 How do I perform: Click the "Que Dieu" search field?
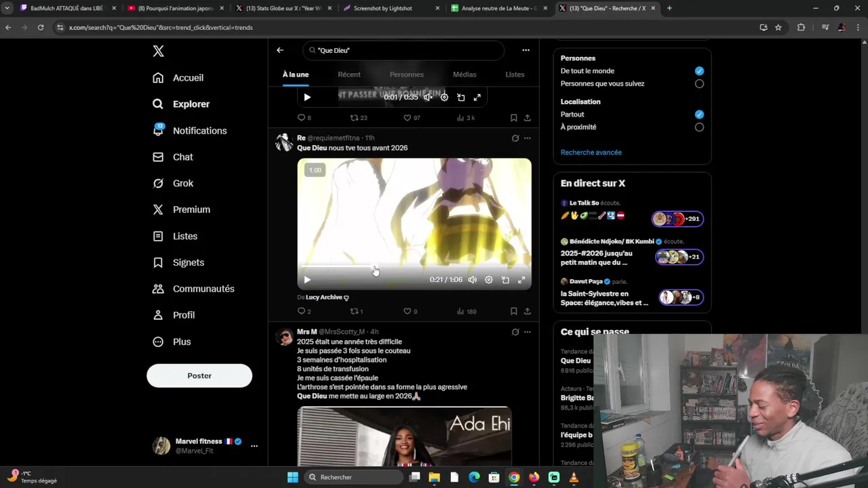coord(403,50)
